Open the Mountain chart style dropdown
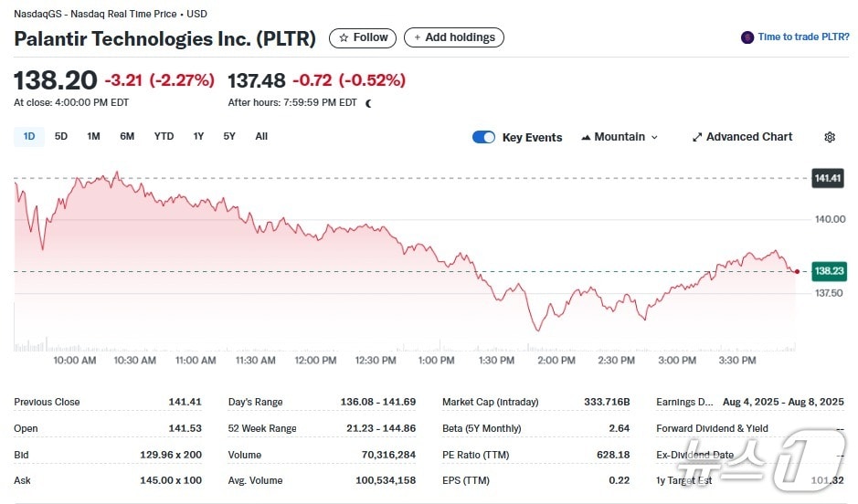The image size is (858, 504). point(620,137)
